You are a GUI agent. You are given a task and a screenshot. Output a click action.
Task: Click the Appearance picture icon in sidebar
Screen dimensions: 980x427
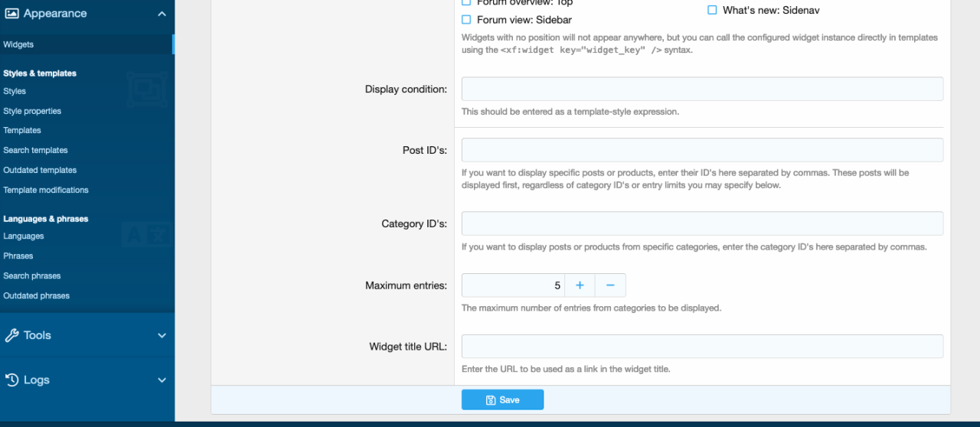click(x=11, y=14)
